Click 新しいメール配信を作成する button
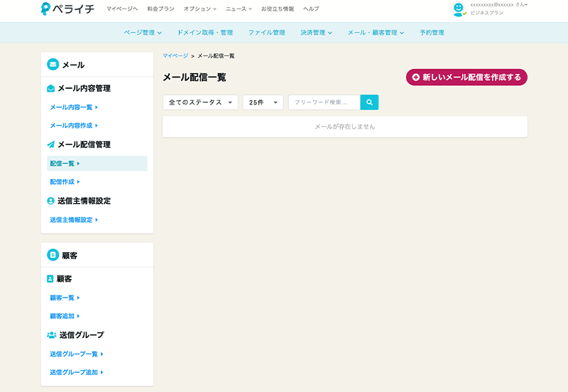The image size is (568, 392). pos(466,77)
